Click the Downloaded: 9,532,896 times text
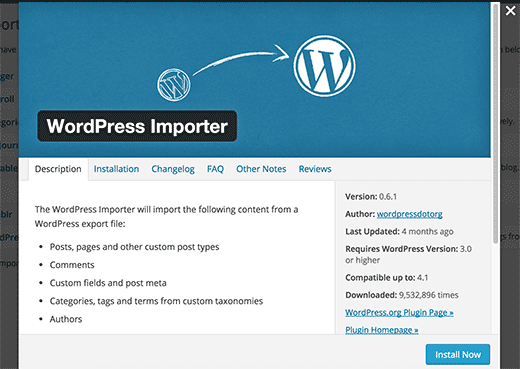The width and height of the screenshot is (520, 369). 402,295
